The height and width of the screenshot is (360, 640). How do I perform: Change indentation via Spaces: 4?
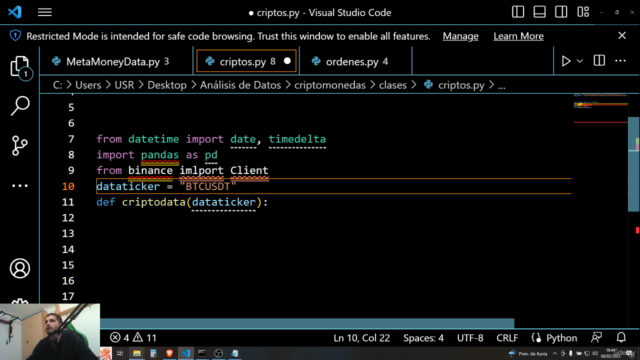point(423,338)
